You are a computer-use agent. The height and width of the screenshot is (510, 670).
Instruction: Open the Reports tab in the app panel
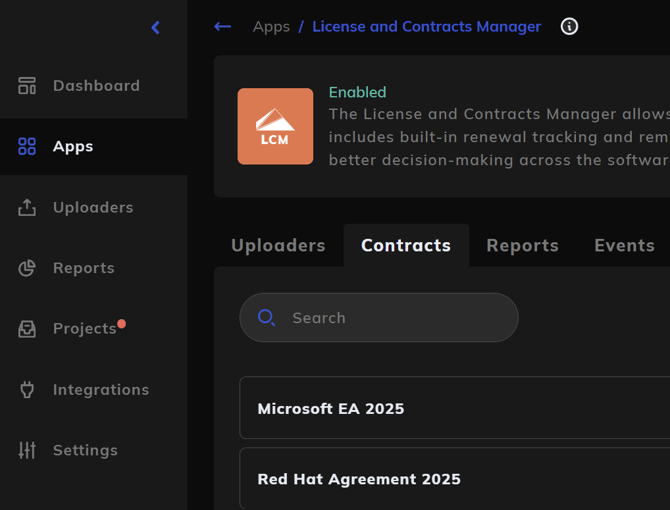pos(522,245)
